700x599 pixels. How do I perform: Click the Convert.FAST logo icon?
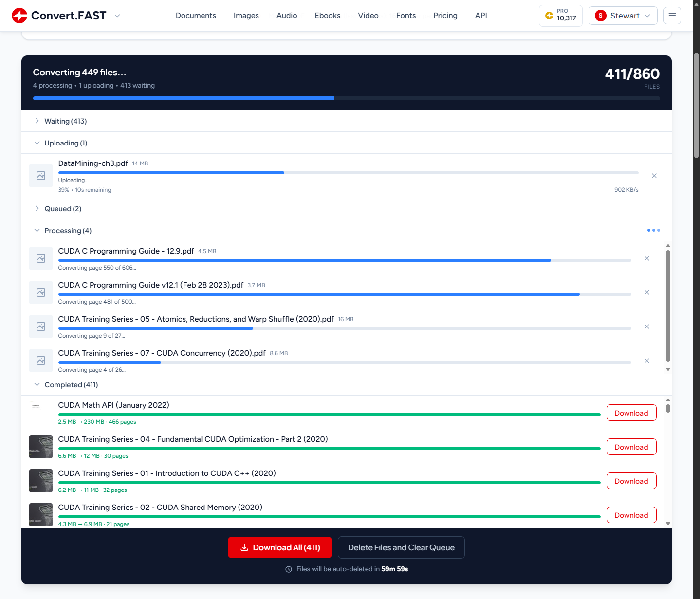click(19, 15)
